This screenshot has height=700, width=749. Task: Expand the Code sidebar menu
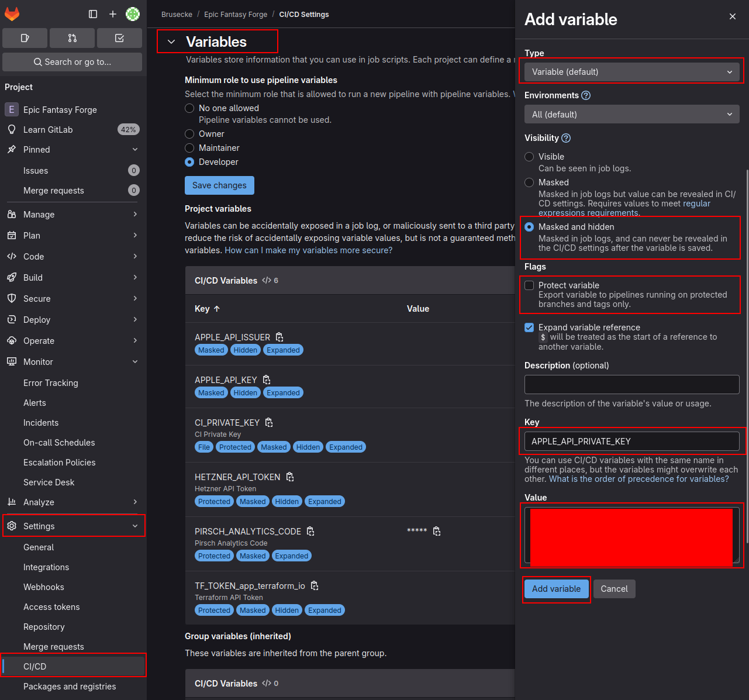point(73,257)
